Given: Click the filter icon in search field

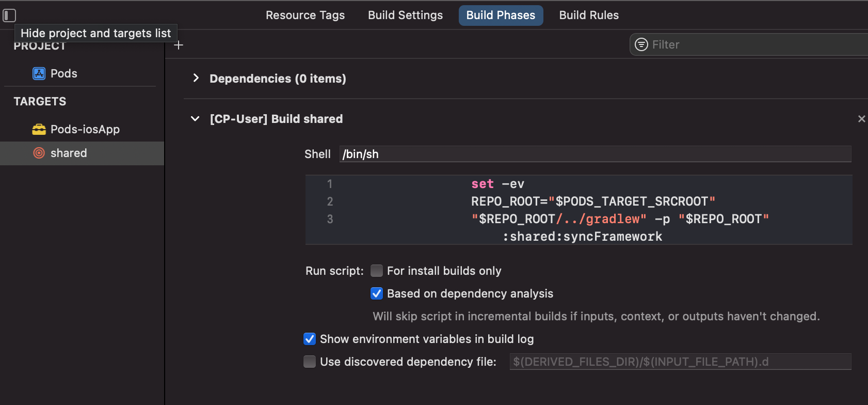Looking at the screenshot, I should click(641, 44).
